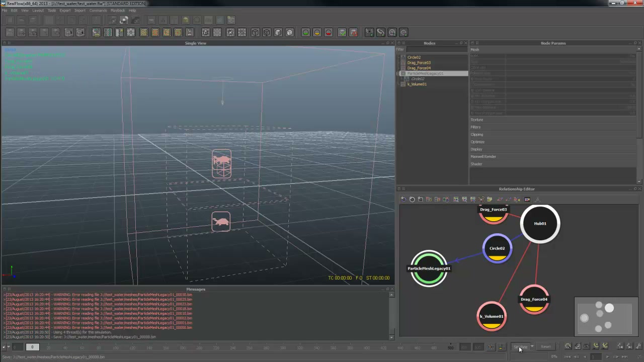The width and height of the screenshot is (644, 362).
Task: Open the Layout menu
Action: (38, 11)
